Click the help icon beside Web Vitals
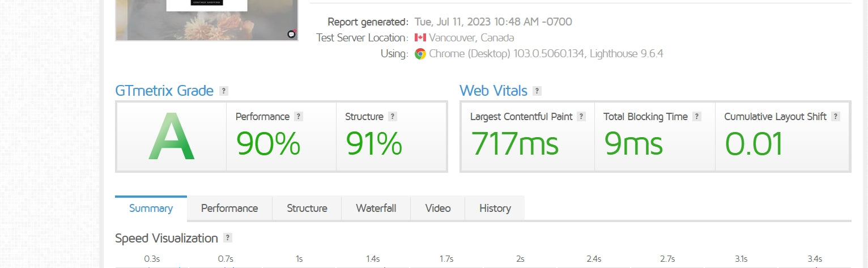Screen dimensions: 868x268 coord(537,91)
